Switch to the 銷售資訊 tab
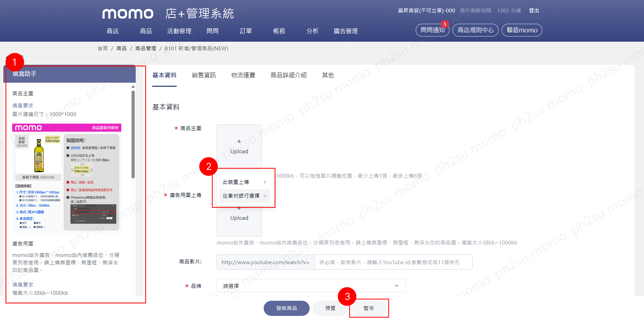This screenshot has width=644, height=320. tap(204, 75)
